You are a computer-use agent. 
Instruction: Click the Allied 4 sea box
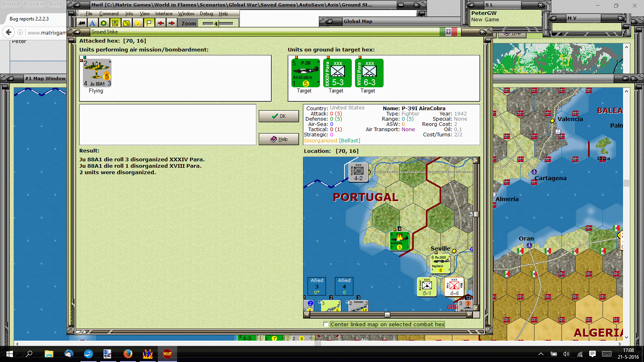coord(344,286)
